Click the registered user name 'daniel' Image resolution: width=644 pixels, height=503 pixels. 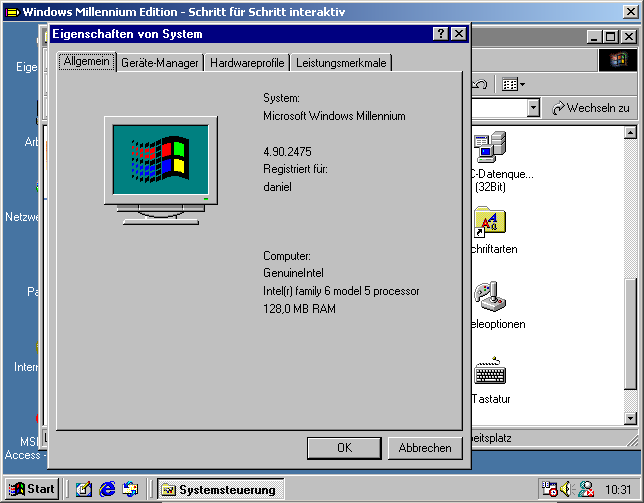tap(277, 187)
